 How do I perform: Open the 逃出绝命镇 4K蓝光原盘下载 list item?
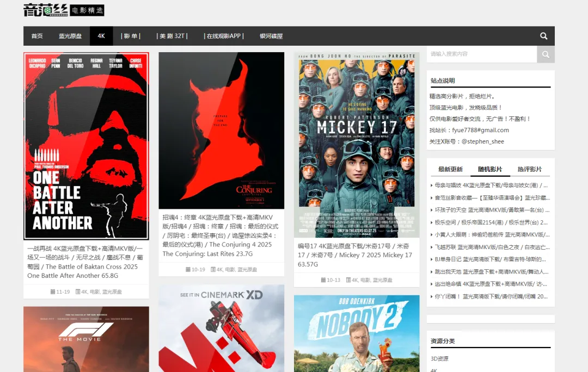pos(491,284)
